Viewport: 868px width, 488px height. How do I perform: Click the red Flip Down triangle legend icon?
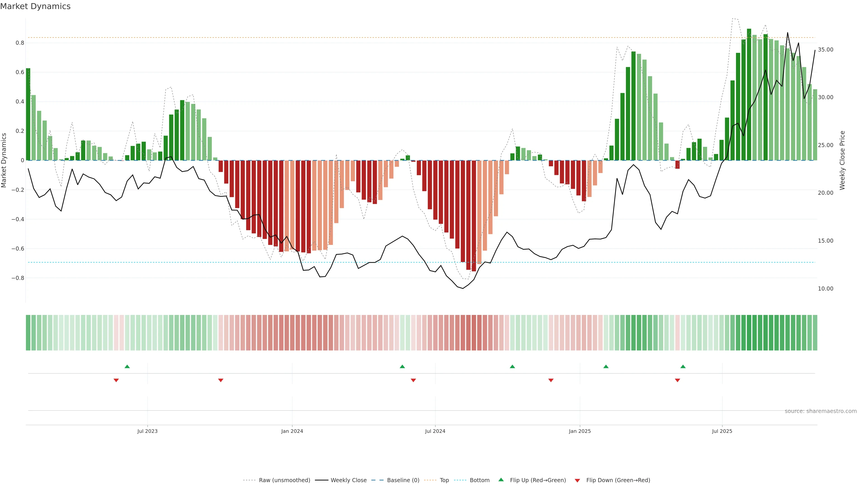577,480
